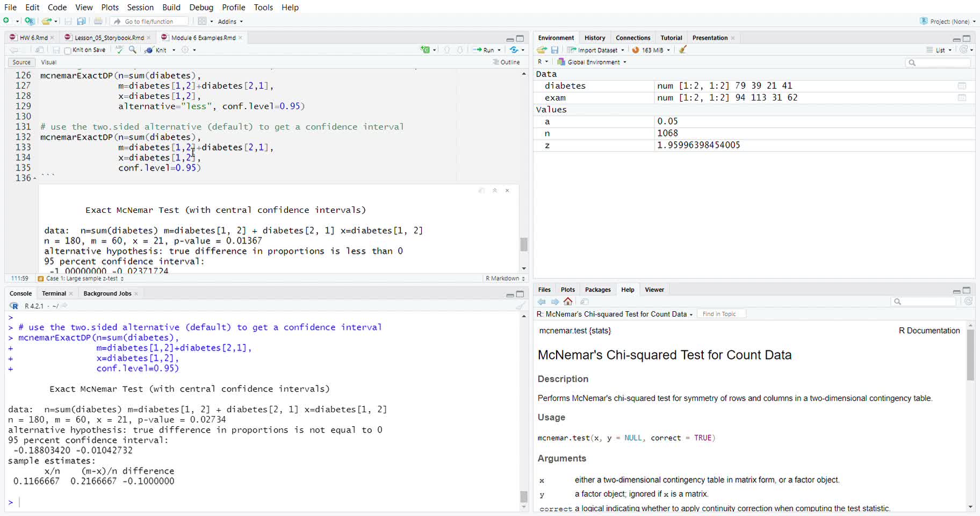Click the Run button
The image size is (980, 516).
coord(484,50)
